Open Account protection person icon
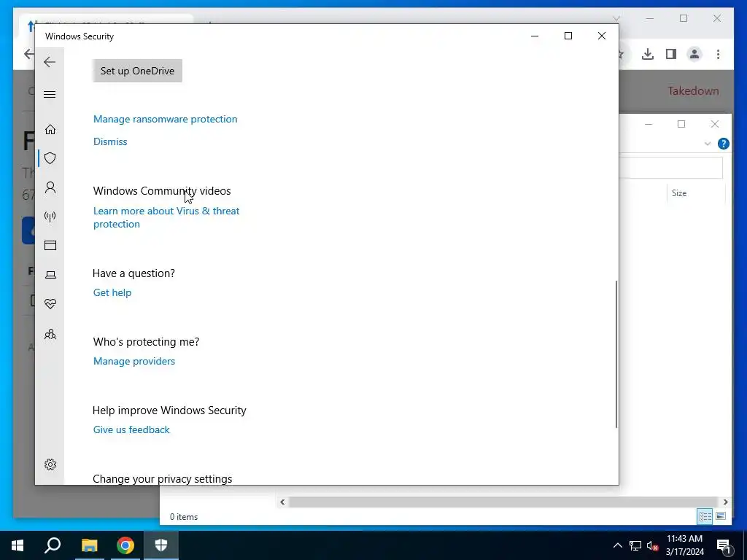 (x=50, y=187)
